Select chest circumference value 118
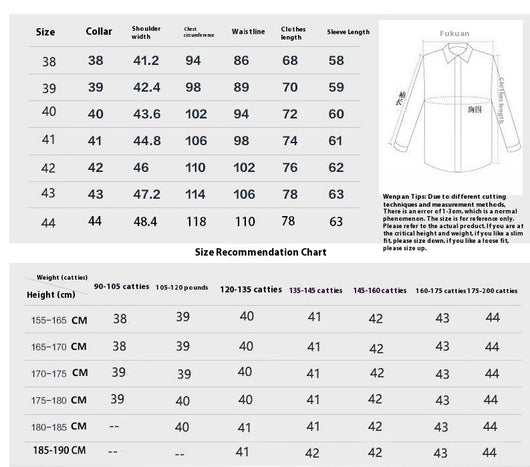Image resolution: width=530 pixels, height=467 pixels. click(x=196, y=222)
